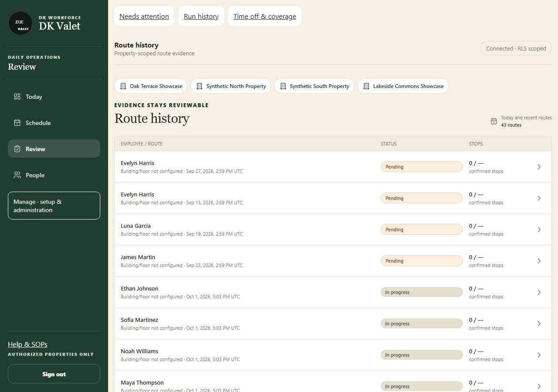This screenshot has width=558, height=392.
Task: Filter by Synthetic North Property
Action: tap(231, 86)
